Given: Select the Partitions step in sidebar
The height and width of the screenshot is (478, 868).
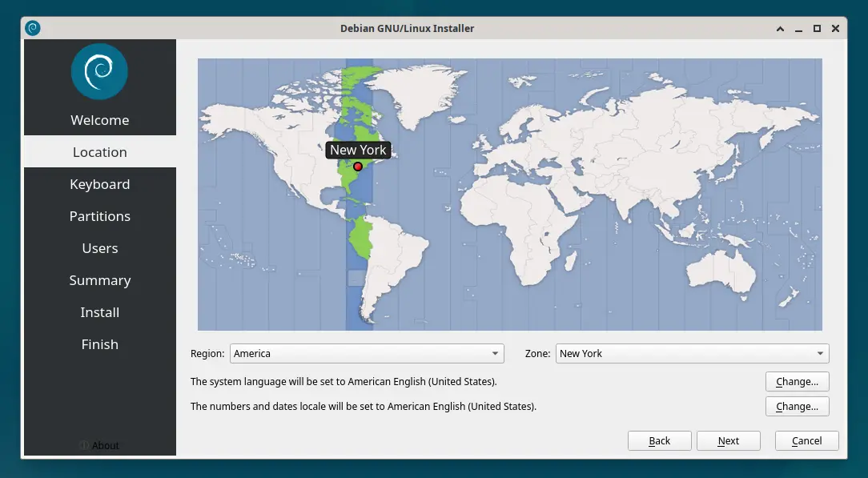Looking at the screenshot, I should pos(100,216).
